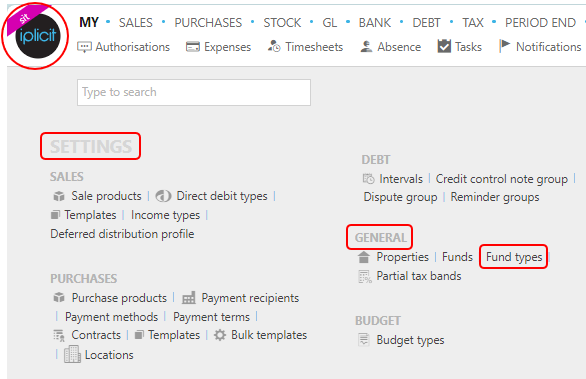Image resolution: width=586 pixels, height=379 pixels.
Task: Open Income types settings
Action: click(165, 215)
